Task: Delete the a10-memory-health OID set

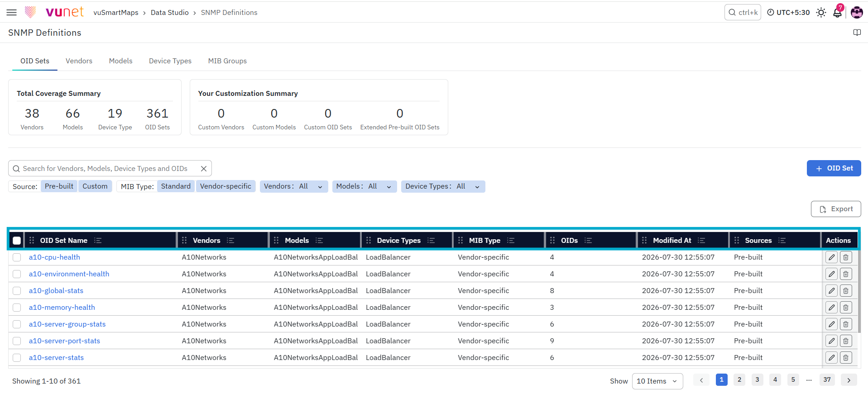Action: click(846, 308)
